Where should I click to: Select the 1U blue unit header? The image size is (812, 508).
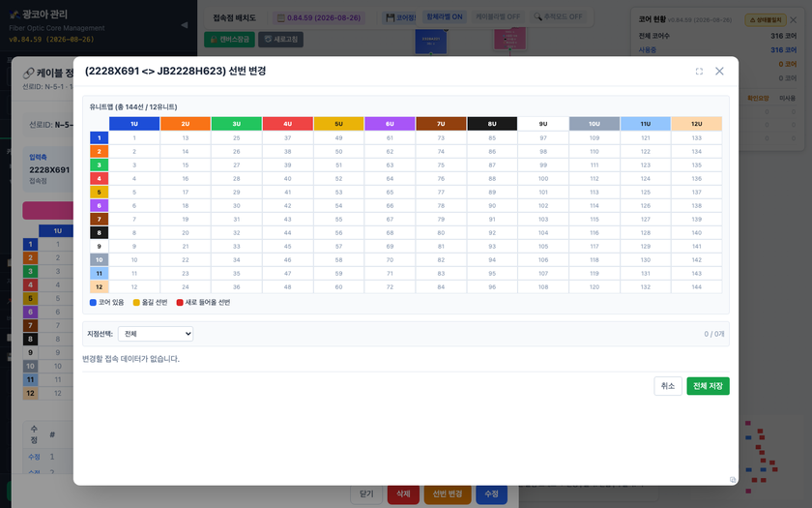pos(134,124)
